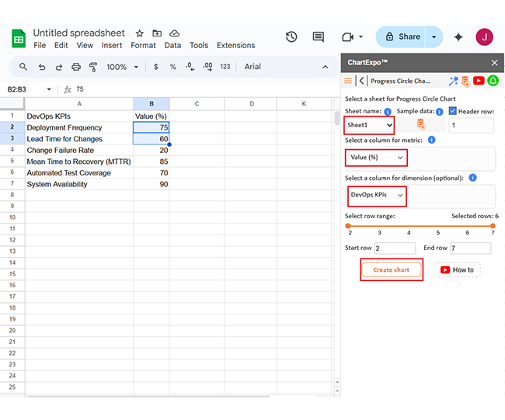Open version history clock icon
This screenshot has width=505, height=420.
pos(291,36)
